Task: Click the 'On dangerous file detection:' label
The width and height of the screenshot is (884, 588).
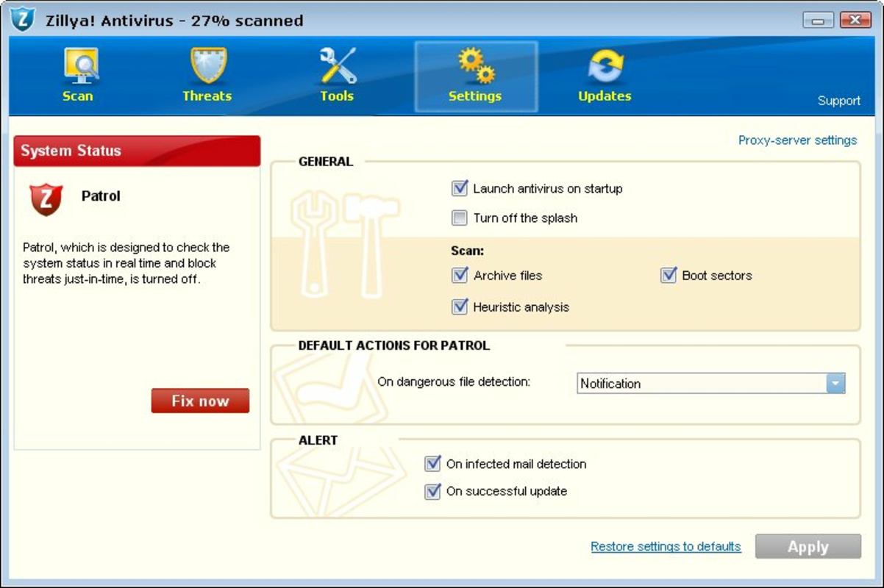Action: coord(454,381)
